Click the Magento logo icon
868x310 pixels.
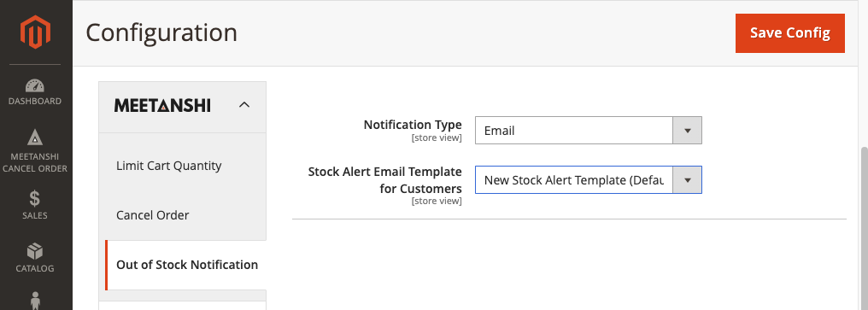coord(35,32)
